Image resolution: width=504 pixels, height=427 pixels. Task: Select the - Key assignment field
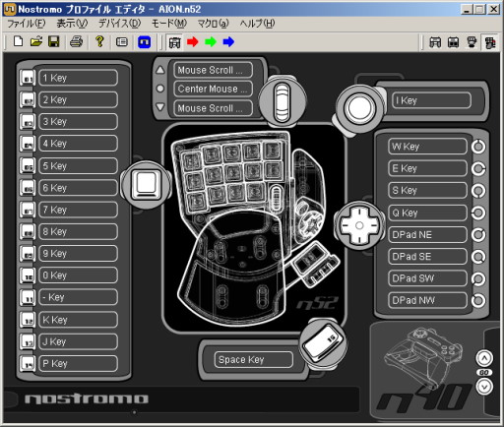coord(78,297)
